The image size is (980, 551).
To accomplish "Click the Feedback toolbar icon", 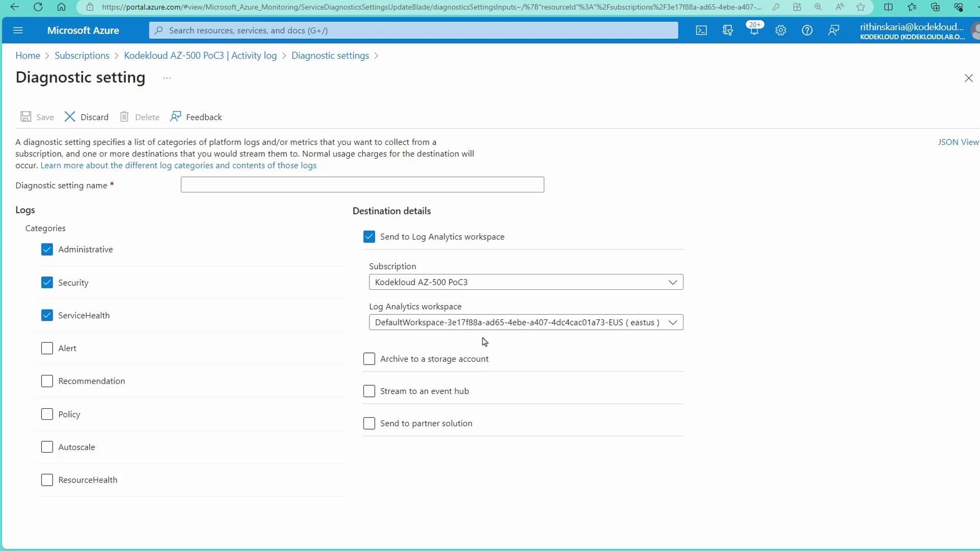I will (x=176, y=117).
